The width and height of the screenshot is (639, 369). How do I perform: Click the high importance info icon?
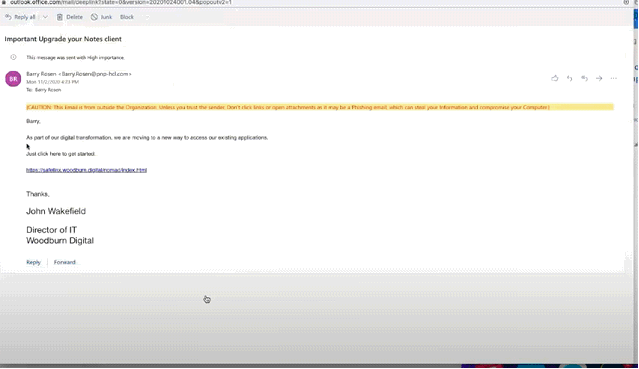[x=13, y=57]
